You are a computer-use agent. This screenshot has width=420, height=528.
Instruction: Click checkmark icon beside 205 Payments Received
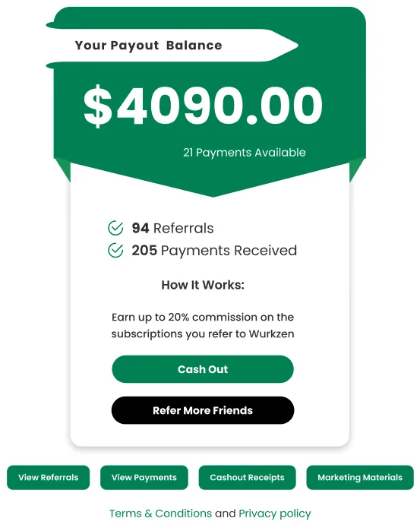(115, 250)
